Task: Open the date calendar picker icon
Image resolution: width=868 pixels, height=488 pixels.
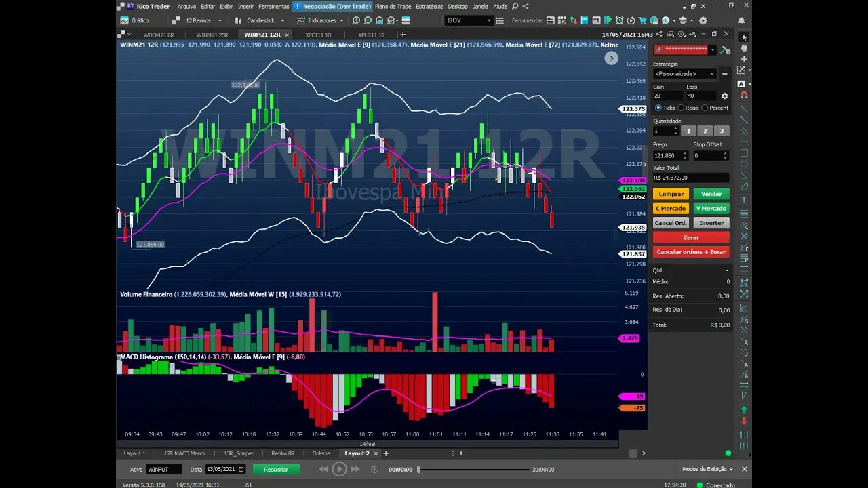Action: tap(241, 469)
